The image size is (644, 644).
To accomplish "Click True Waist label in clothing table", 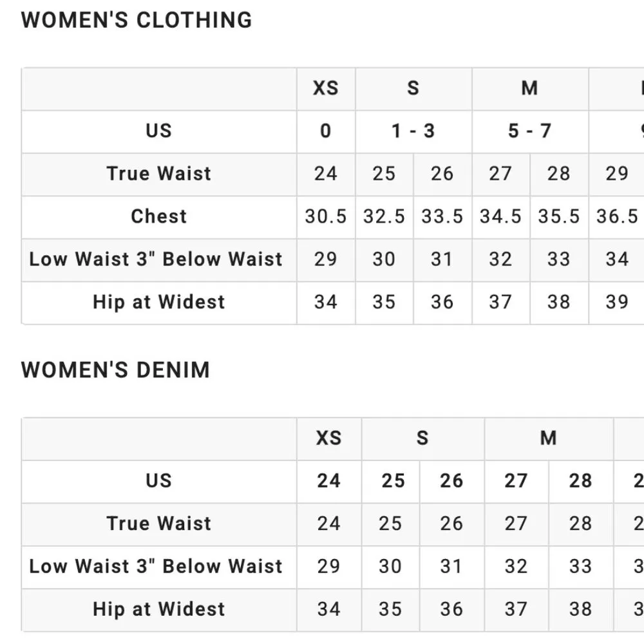I will [158, 174].
